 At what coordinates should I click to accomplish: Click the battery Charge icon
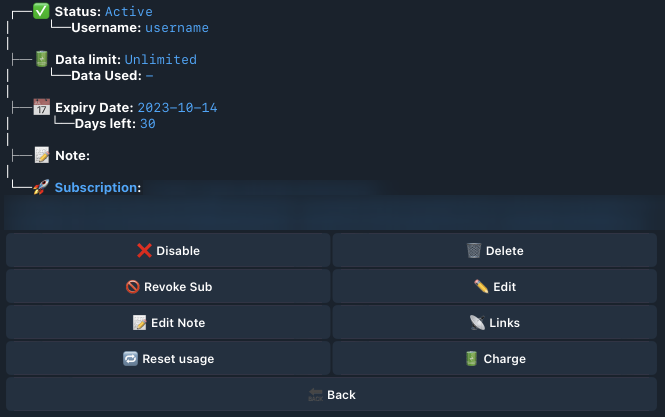471,359
